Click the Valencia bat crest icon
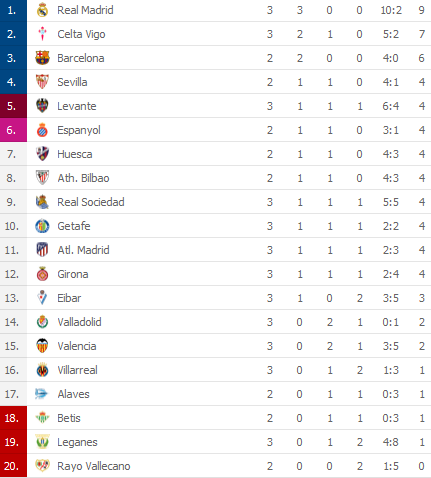The width and height of the screenshot is (431, 478). (42, 346)
